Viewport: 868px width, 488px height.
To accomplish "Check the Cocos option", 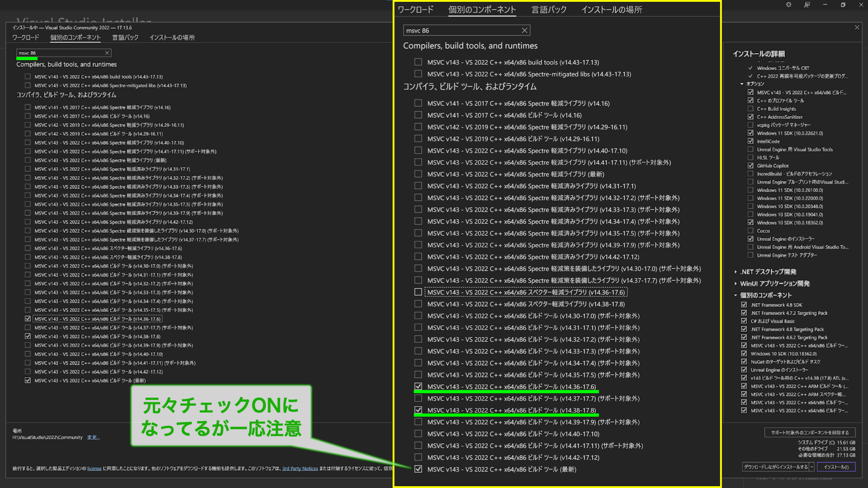I will 750,230.
